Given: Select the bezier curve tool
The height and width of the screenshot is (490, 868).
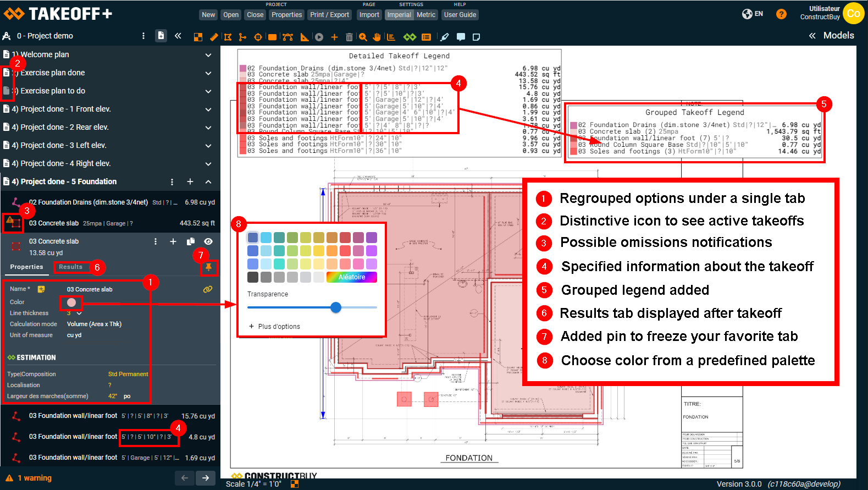Looking at the screenshot, I should (288, 37).
